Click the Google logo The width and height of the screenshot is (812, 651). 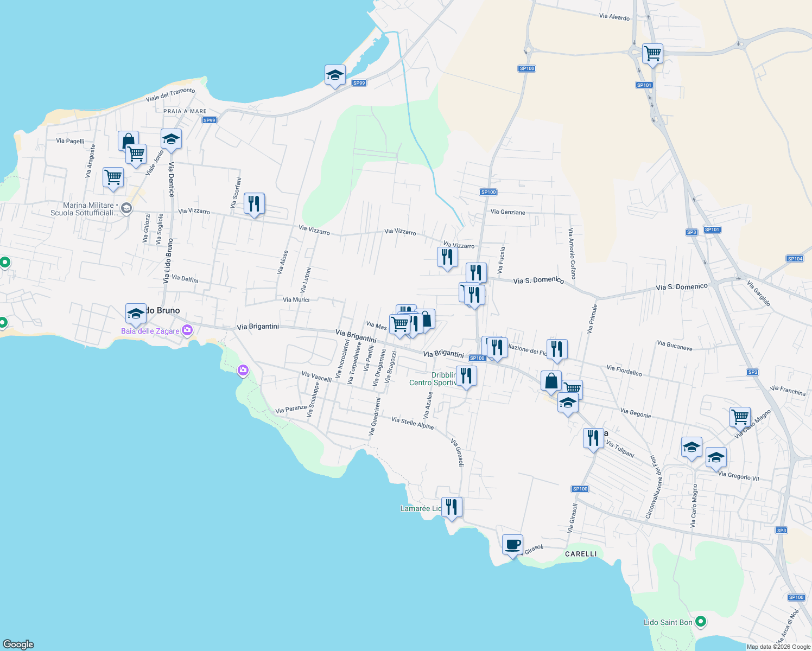tap(18, 644)
